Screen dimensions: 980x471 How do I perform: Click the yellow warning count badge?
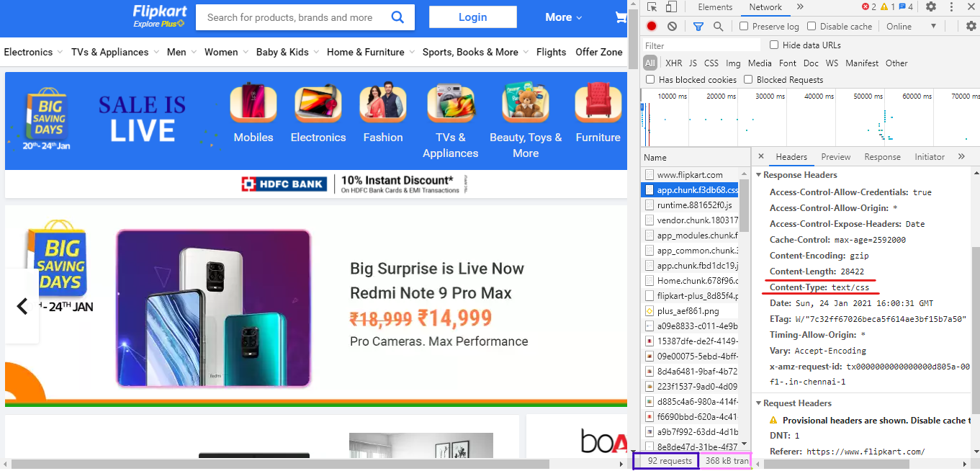pos(888,7)
